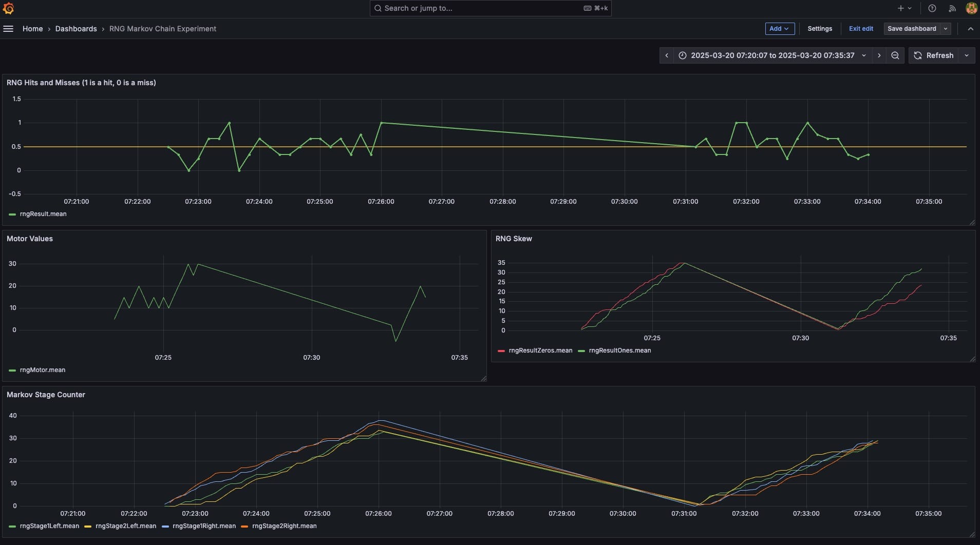Go to Home in breadcrumb
This screenshot has height=545, width=980.
click(32, 29)
